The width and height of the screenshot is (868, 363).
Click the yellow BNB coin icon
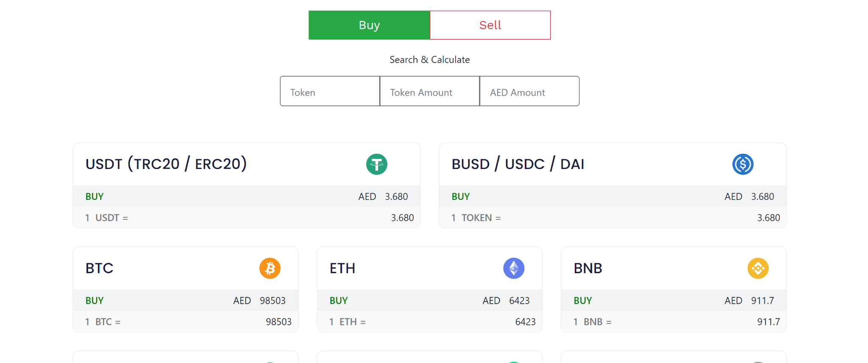click(x=758, y=268)
